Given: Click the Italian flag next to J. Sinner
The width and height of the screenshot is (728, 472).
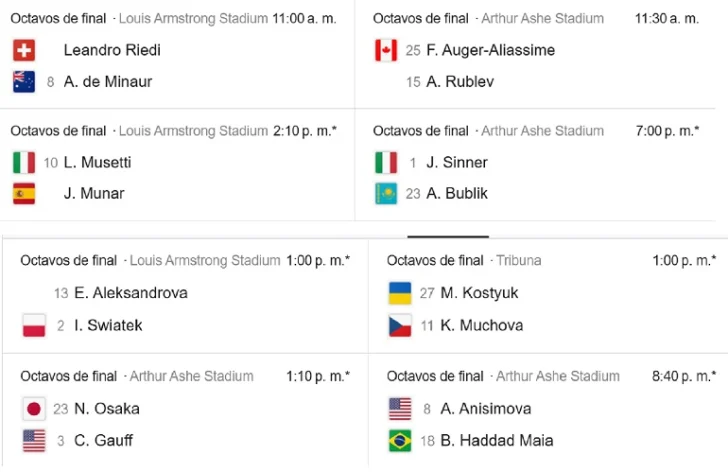Looking at the screenshot, I should [386, 162].
